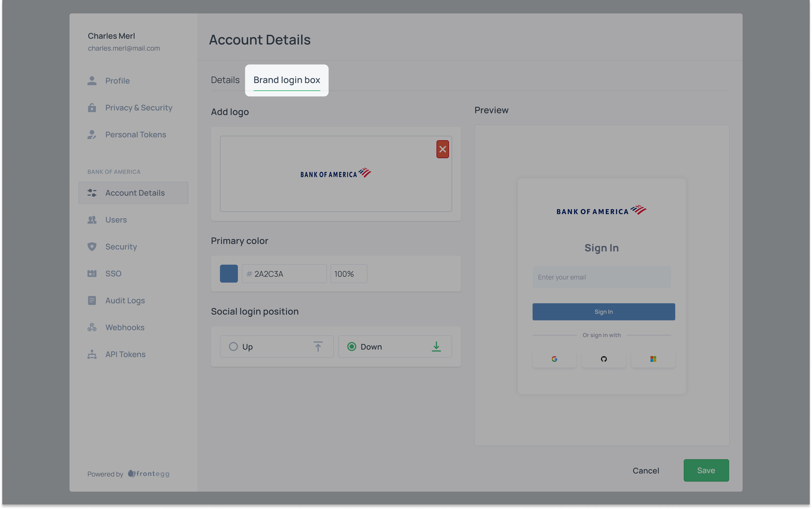Open Privacy & Security lock icon
Image resolution: width=812 pixels, height=509 pixels.
92,108
